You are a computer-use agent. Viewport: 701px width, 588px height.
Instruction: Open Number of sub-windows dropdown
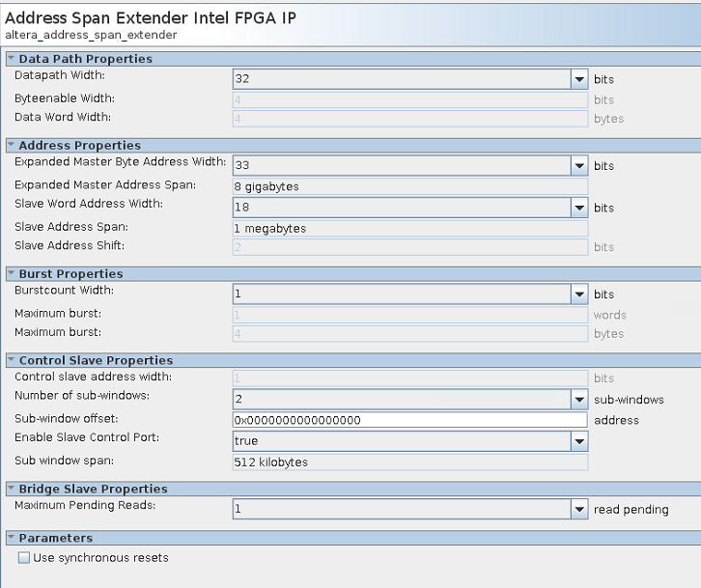pyautogui.click(x=579, y=400)
